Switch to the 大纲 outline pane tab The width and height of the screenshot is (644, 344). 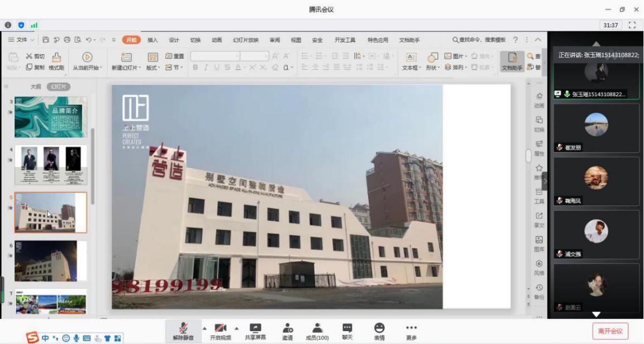click(36, 87)
